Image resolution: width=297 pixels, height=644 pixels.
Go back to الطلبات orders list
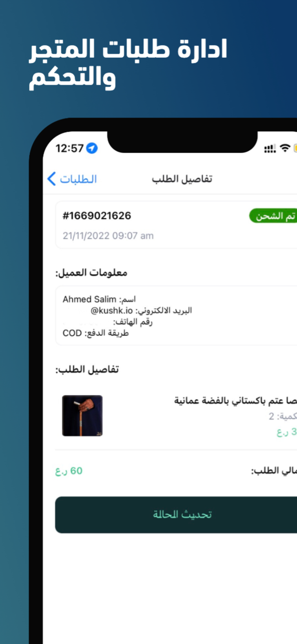coord(72,179)
